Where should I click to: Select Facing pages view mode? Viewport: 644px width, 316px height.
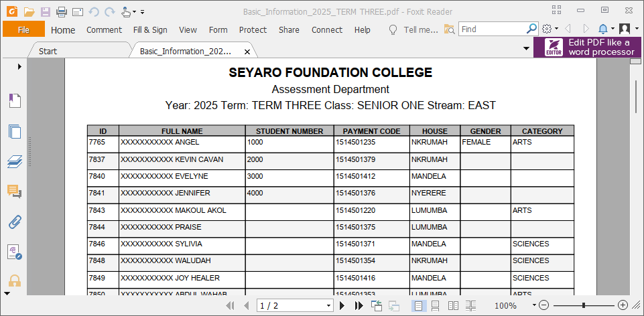(454, 305)
